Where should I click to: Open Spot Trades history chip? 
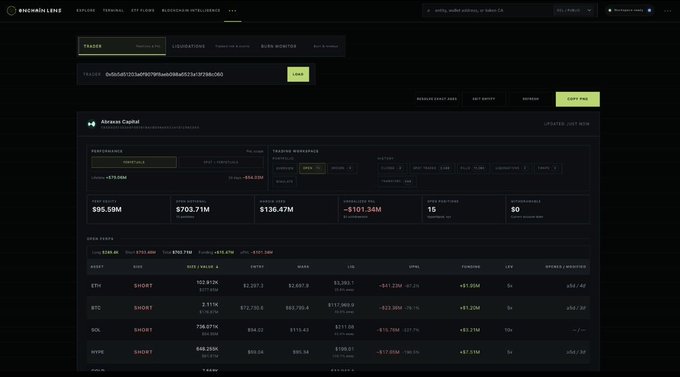coord(431,168)
